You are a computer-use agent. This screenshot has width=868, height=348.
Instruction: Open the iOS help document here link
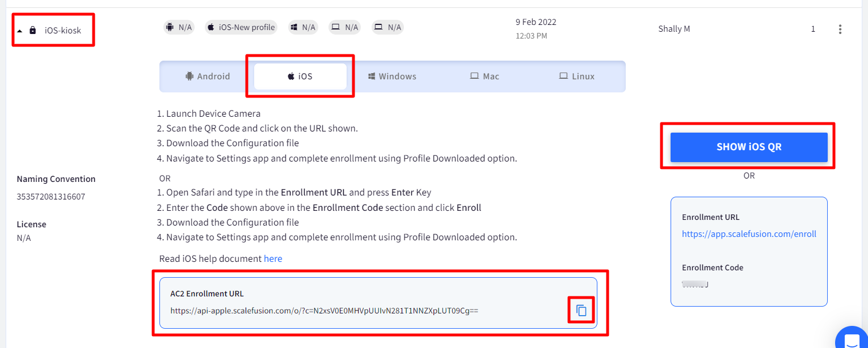(273, 258)
